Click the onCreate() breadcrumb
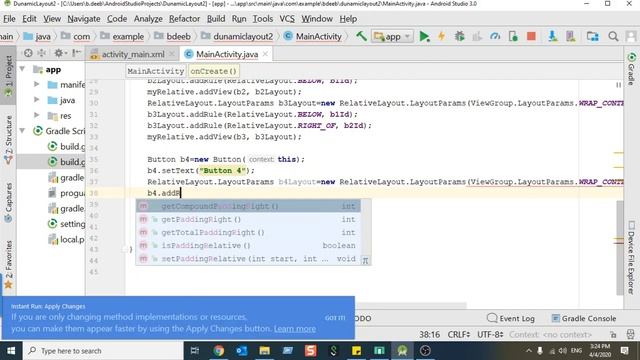 [x=213, y=71]
